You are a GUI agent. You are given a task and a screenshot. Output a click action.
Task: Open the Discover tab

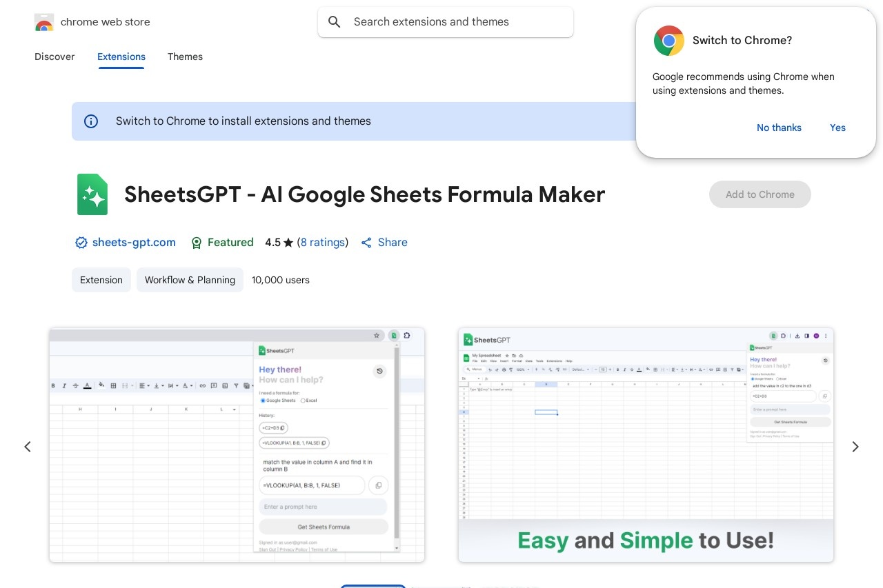(54, 57)
